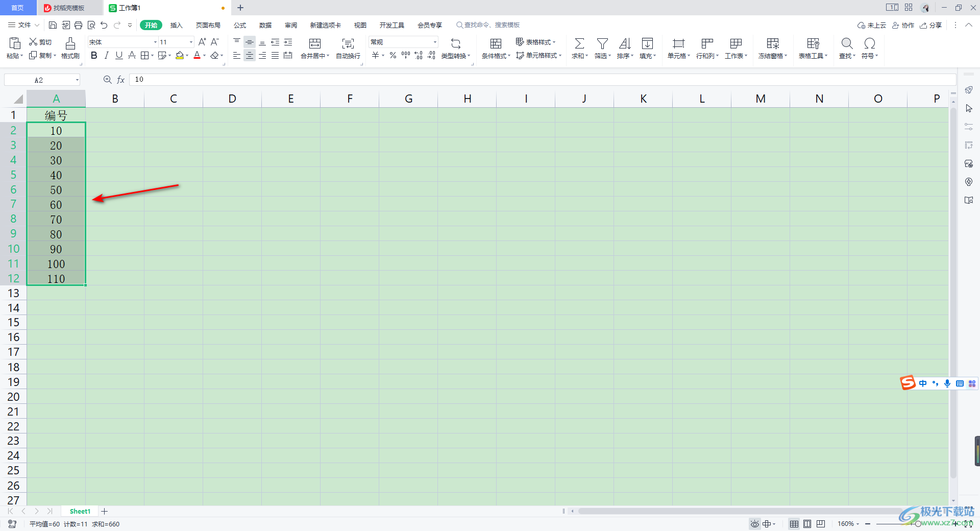The image size is (980, 531).
Task: Toggle eye protection mode in status bar
Action: [x=754, y=524]
